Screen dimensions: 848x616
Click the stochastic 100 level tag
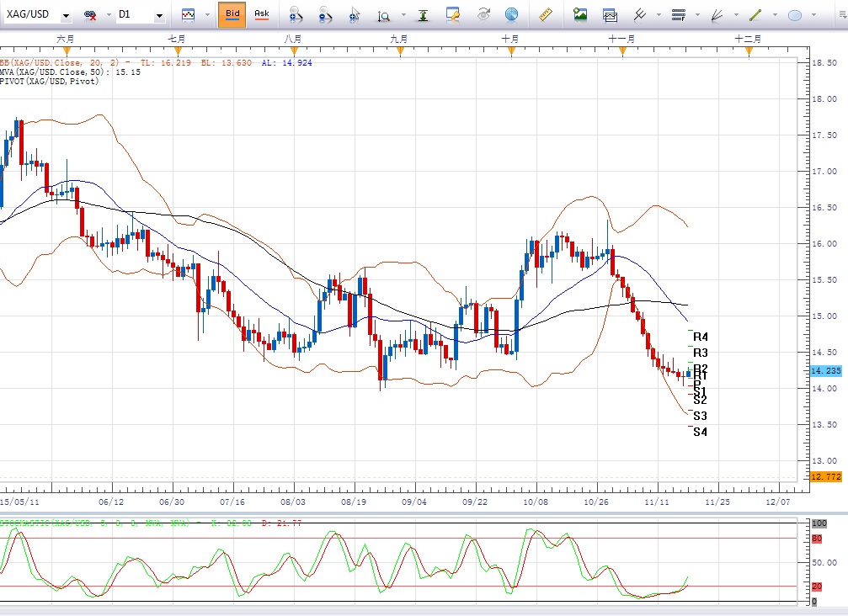pos(819,523)
